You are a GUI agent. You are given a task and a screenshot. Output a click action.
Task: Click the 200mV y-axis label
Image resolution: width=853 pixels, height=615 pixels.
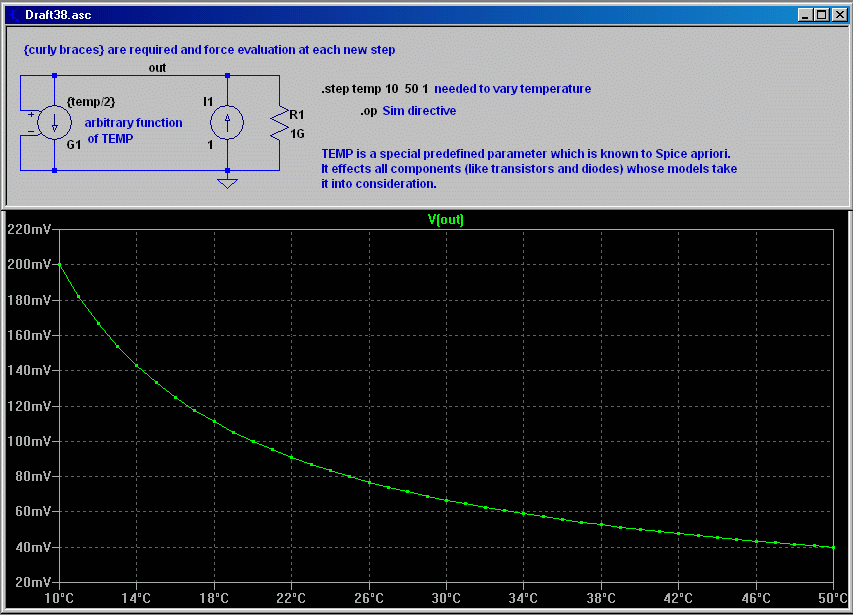click(28, 265)
